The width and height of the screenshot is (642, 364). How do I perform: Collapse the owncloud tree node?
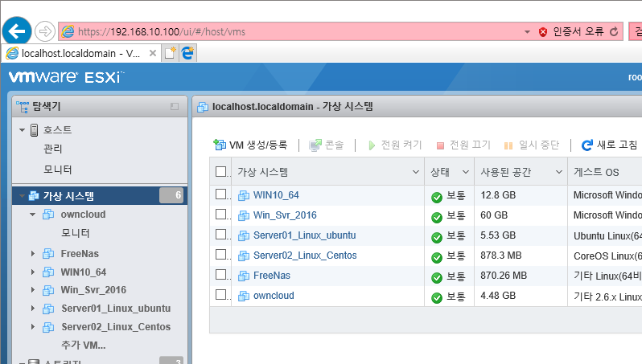[x=33, y=215]
